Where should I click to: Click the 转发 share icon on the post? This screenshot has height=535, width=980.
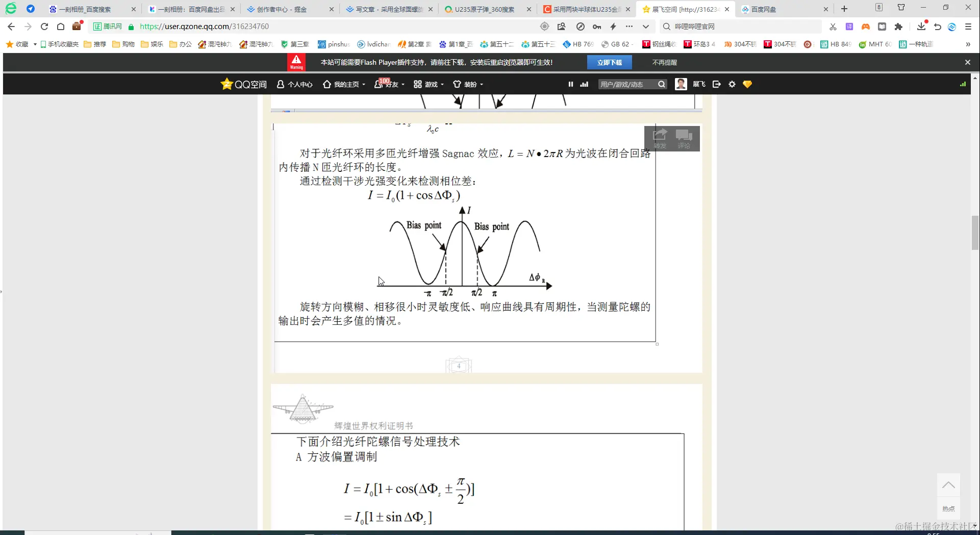tap(660, 137)
